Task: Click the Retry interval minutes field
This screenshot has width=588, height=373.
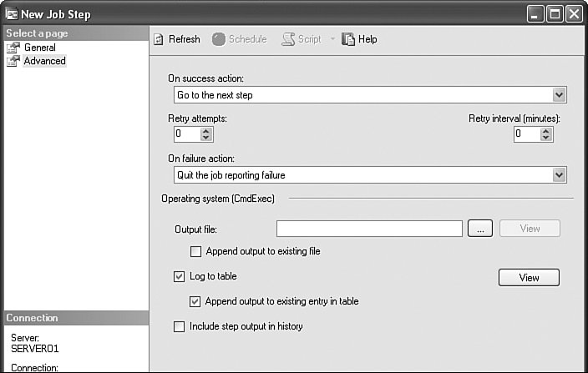Action: [x=528, y=134]
